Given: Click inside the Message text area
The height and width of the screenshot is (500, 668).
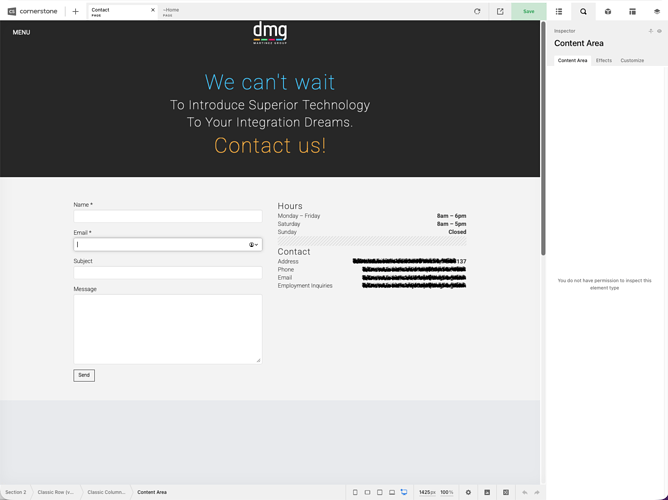Looking at the screenshot, I should click(x=168, y=329).
